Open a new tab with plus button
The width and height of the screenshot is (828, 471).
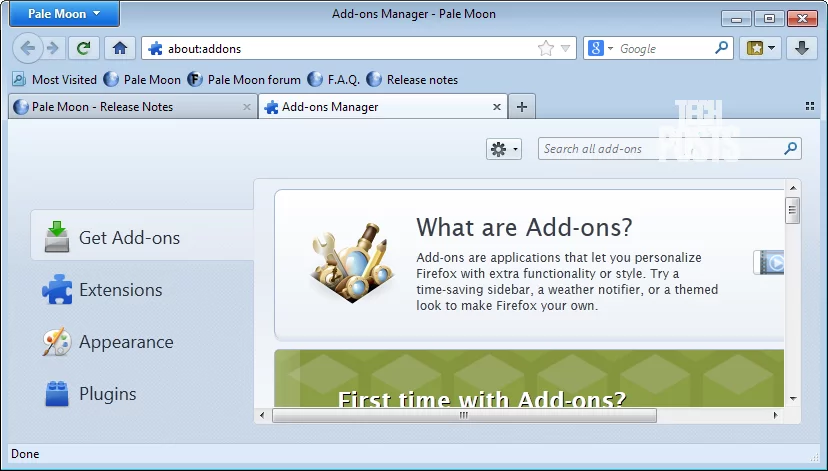[522, 107]
